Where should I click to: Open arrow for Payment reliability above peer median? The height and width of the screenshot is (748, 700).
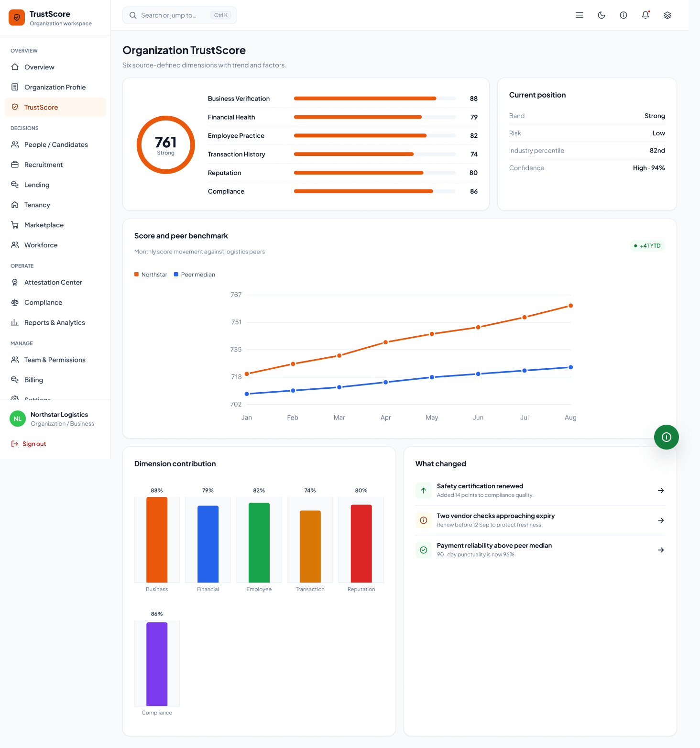[661, 550]
